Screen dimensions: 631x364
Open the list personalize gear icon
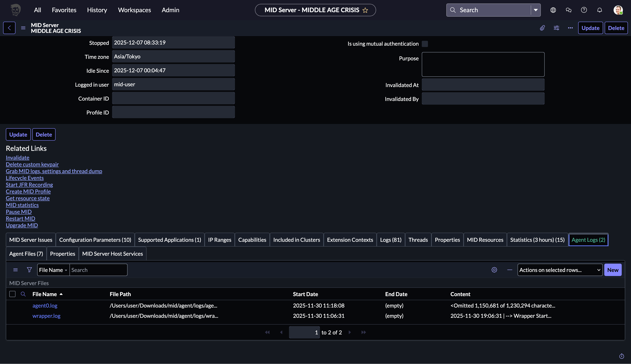[x=494, y=270]
